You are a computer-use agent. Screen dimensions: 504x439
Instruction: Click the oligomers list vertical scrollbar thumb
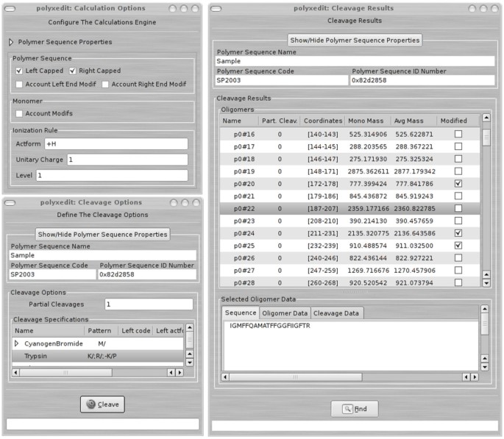pos(486,138)
